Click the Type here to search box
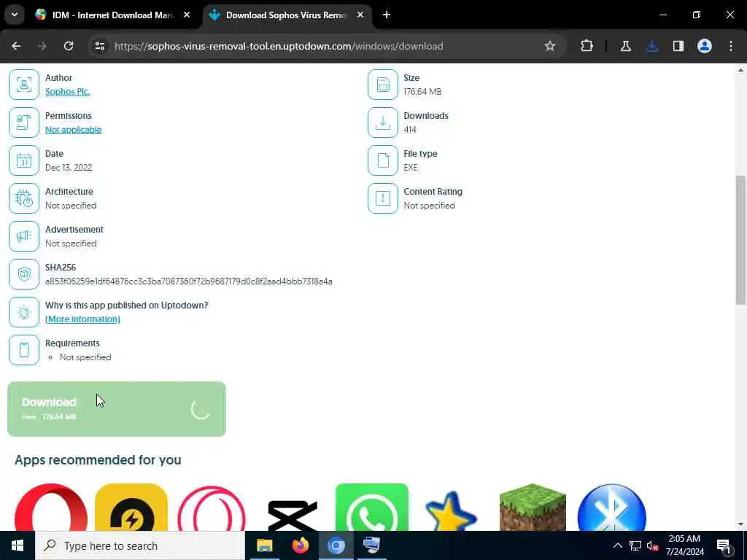This screenshot has height=560, width=747. click(x=140, y=545)
